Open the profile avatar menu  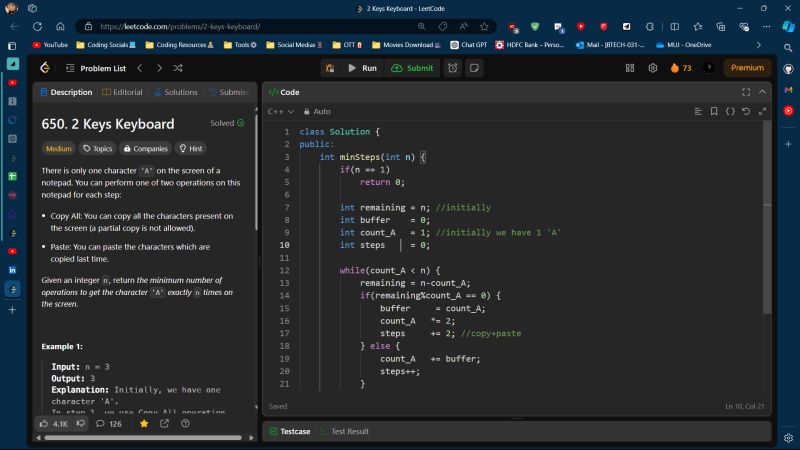709,68
